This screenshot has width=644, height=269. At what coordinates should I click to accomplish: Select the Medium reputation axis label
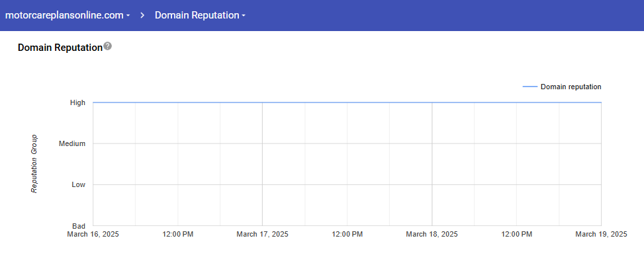(72, 143)
